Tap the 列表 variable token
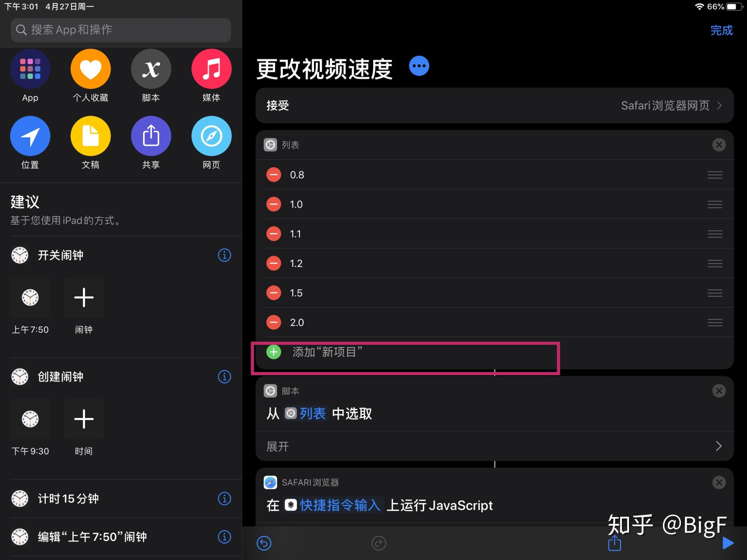 (306, 413)
